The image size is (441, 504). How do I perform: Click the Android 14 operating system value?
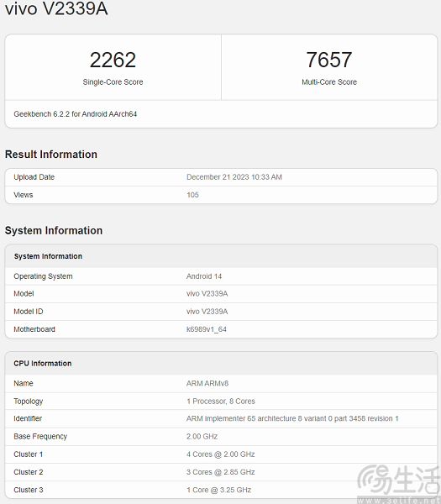tap(204, 276)
